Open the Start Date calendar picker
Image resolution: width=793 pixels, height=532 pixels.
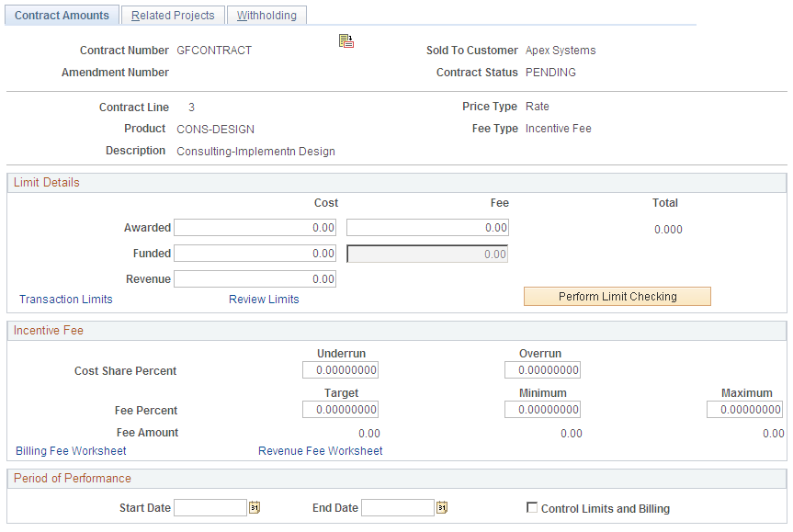(255, 507)
